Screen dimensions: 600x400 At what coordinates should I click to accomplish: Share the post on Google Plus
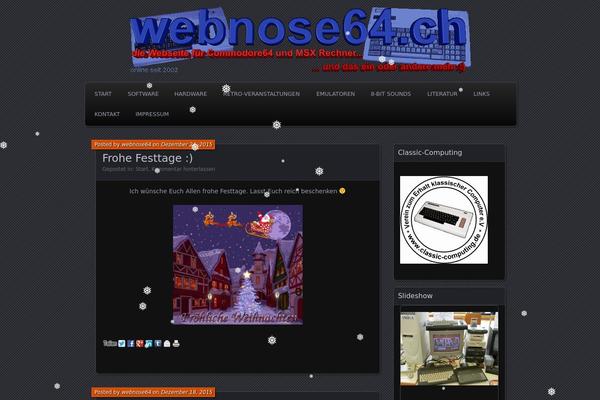click(140, 343)
